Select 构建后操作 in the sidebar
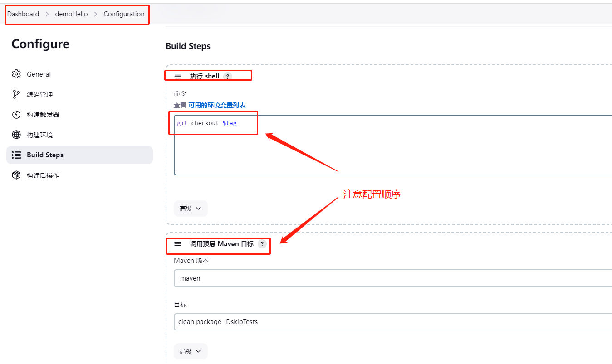This screenshot has height=364, width=612. click(43, 175)
